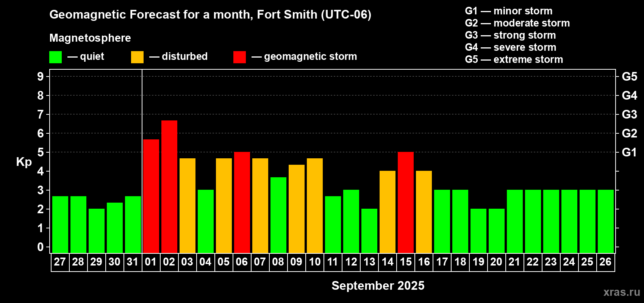Click the date label 31
This screenshot has width=644, height=303.
point(133,262)
